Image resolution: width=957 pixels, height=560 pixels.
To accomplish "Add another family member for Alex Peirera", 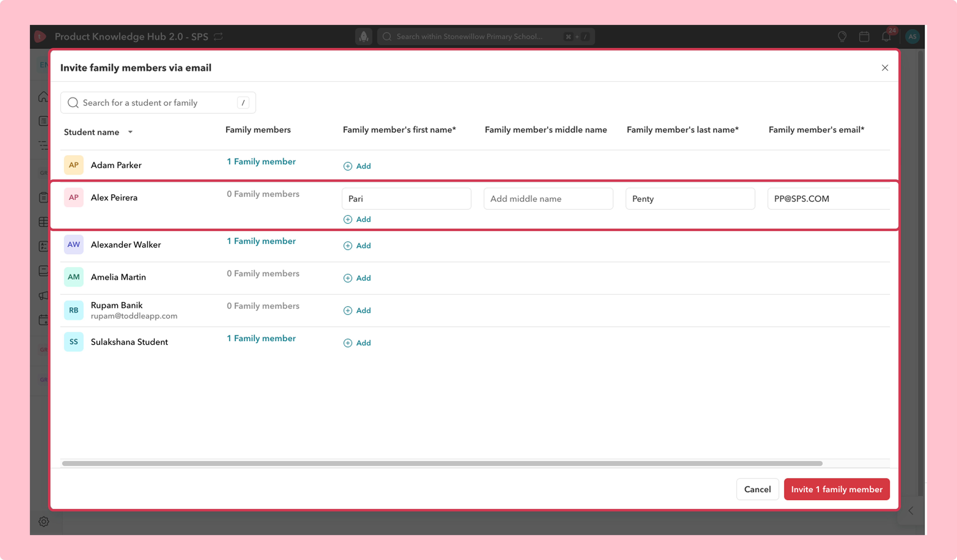I will click(x=357, y=219).
